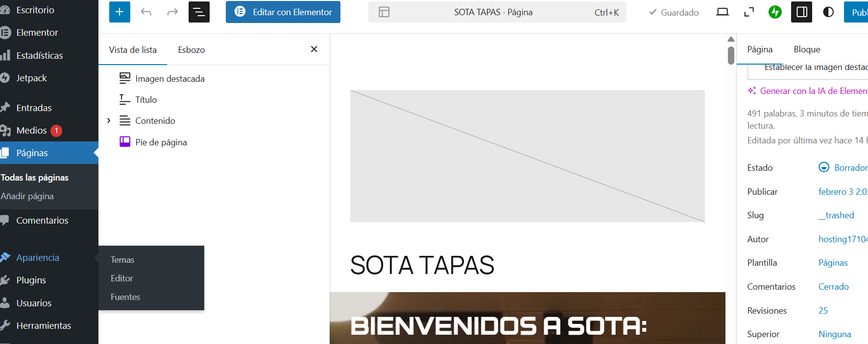This screenshot has width=868, height=344.
Task: Close the list view panel
Action: [x=314, y=49]
